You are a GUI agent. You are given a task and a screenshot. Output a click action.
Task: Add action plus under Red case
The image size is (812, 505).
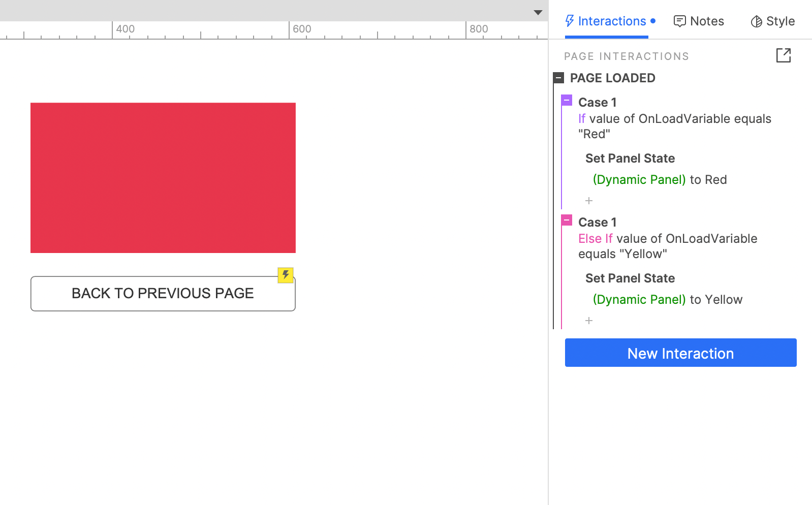(x=589, y=201)
